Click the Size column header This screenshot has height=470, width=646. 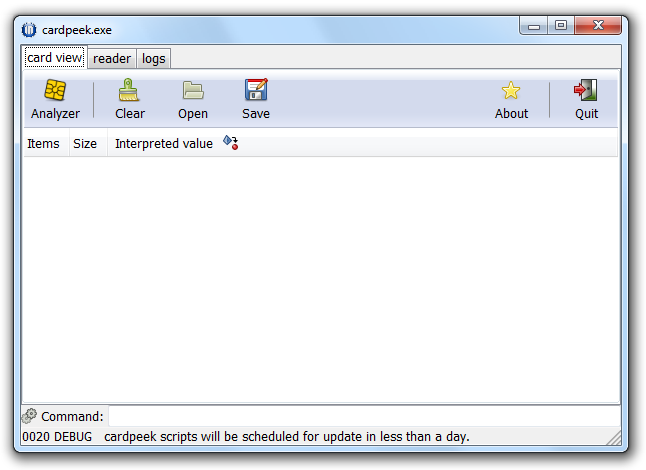point(85,143)
